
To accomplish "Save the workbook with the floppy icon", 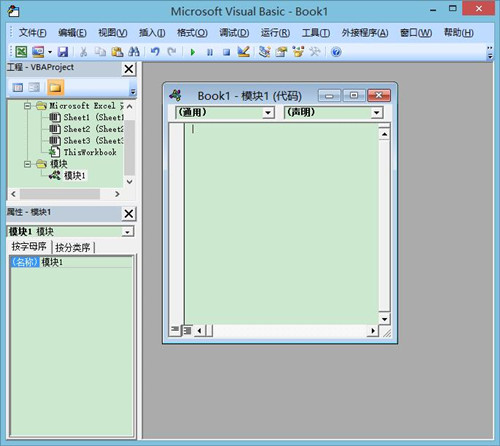I will [63, 52].
